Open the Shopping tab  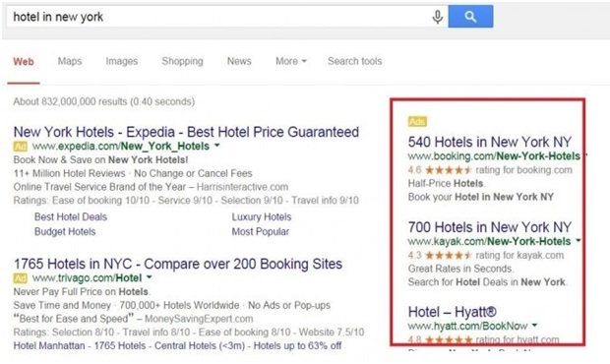tap(182, 61)
